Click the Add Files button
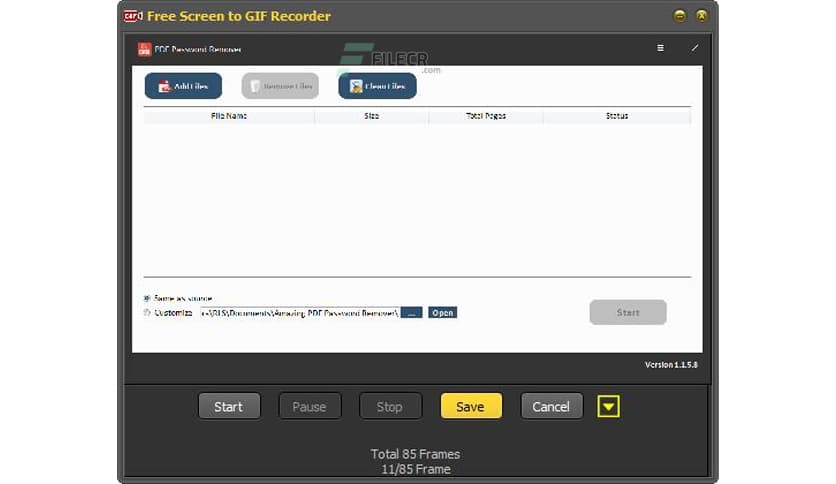The height and width of the screenshot is (484, 836). 183,86
